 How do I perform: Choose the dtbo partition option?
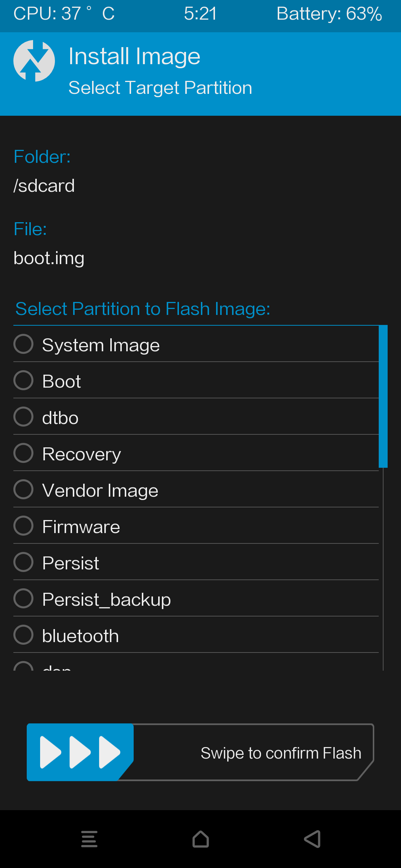point(196,417)
